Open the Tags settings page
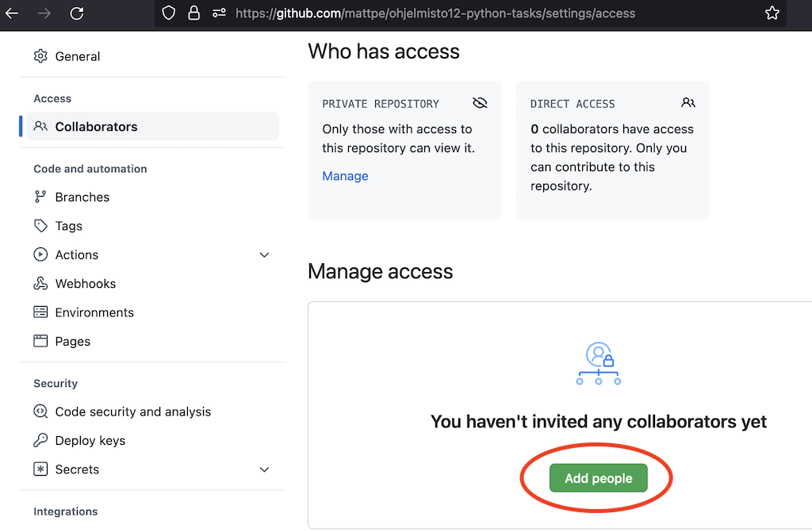 [x=68, y=226]
